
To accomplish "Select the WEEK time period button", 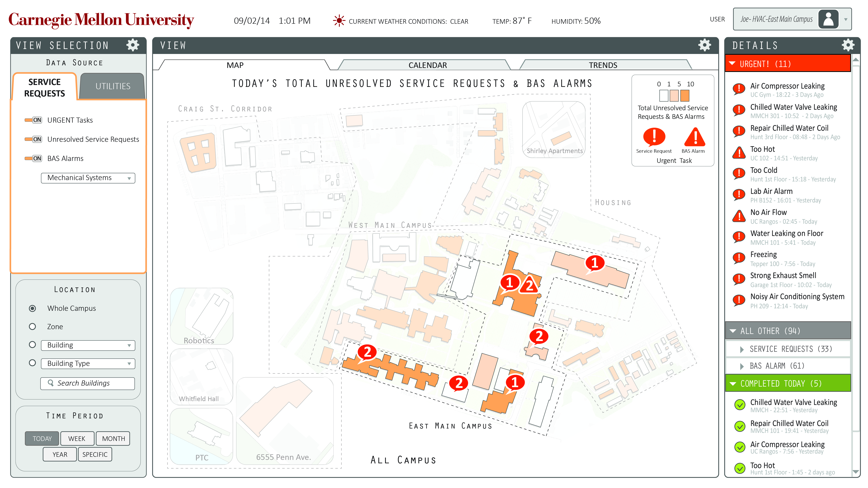I will point(77,438).
